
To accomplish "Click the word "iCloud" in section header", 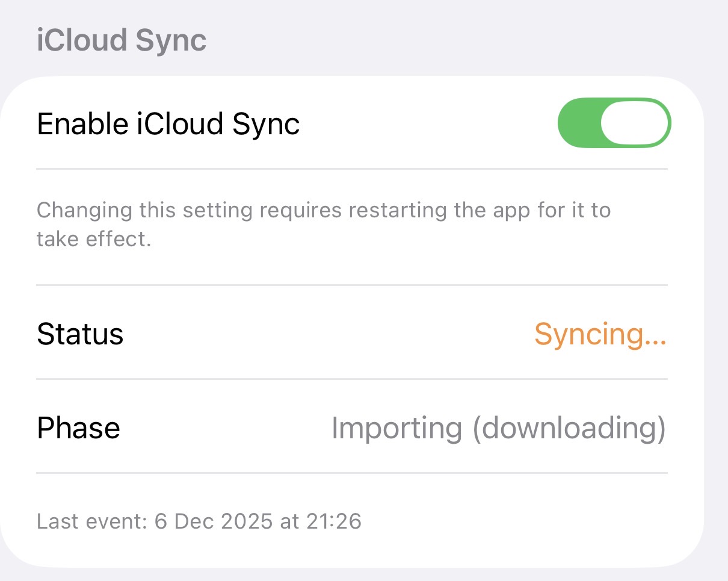I will click(82, 40).
